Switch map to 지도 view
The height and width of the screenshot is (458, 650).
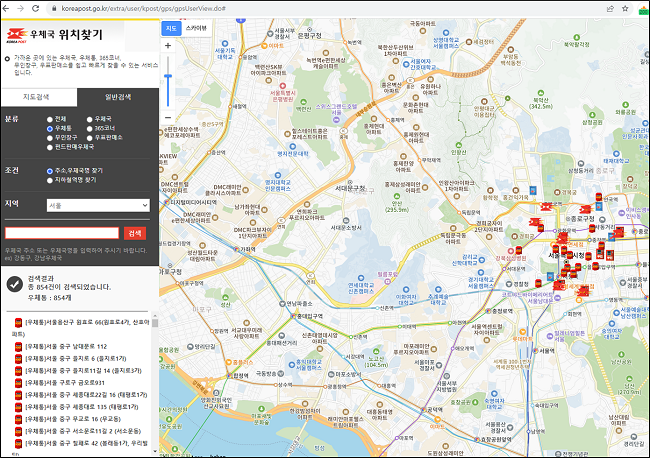click(171, 28)
